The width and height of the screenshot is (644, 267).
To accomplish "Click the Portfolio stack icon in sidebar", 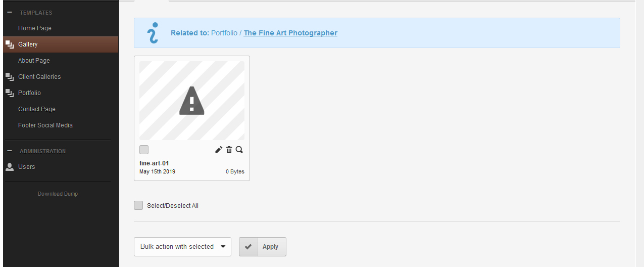I will click(10, 93).
